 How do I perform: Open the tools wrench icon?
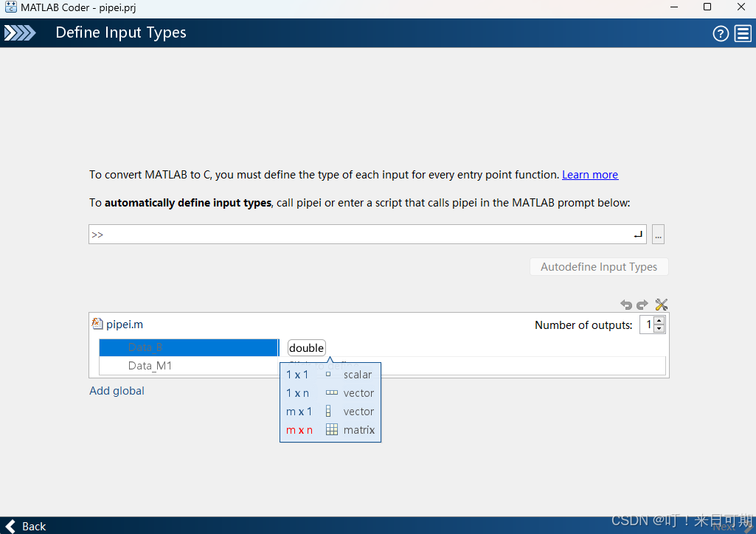(661, 304)
